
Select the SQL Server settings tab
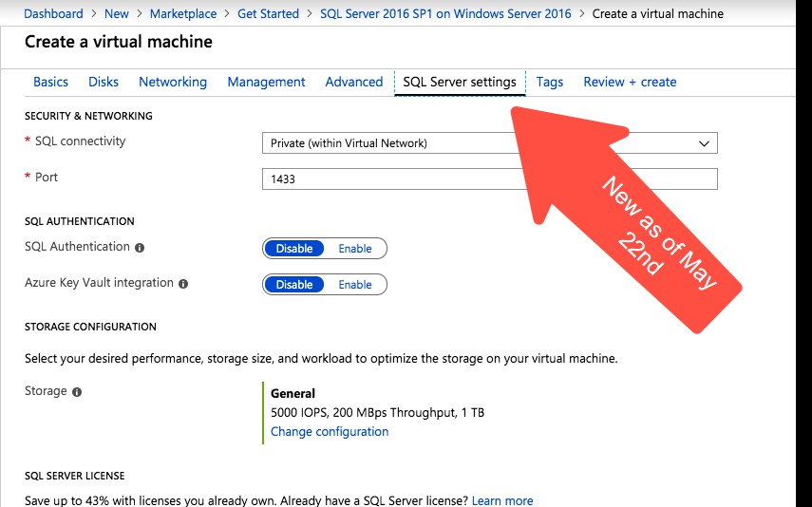point(460,83)
